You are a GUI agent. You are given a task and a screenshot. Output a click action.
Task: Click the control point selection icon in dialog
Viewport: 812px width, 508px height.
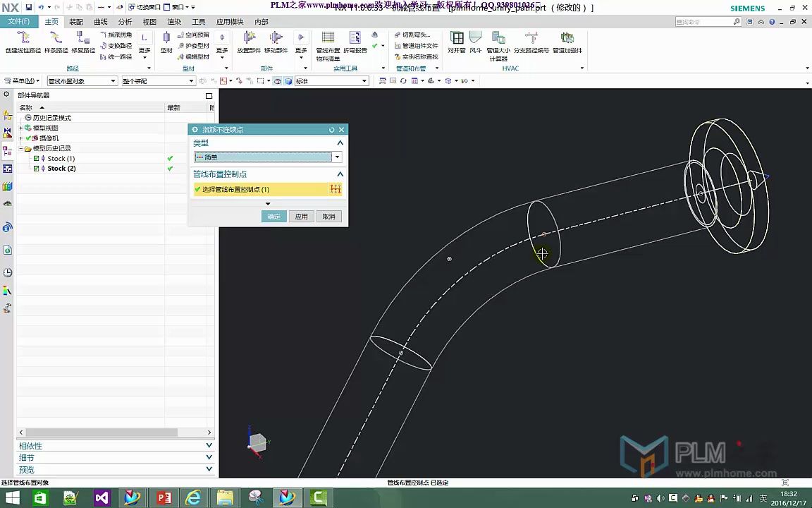click(x=336, y=189)
